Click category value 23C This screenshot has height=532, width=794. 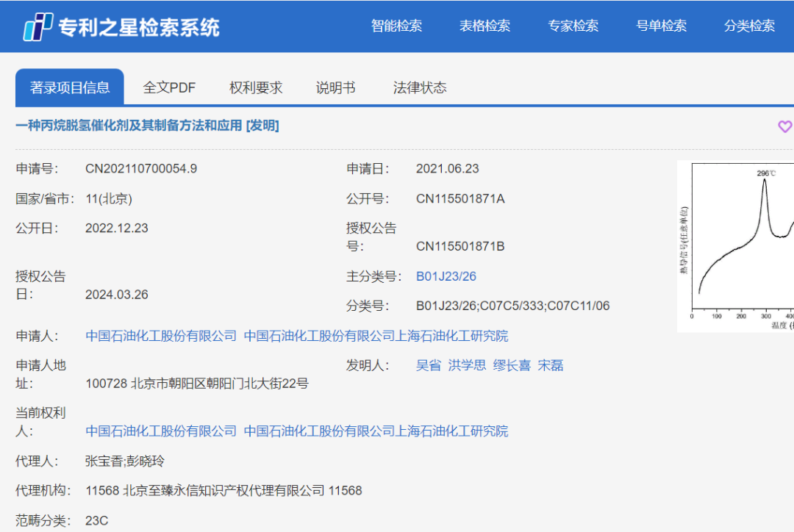click(x=97, y=520)
